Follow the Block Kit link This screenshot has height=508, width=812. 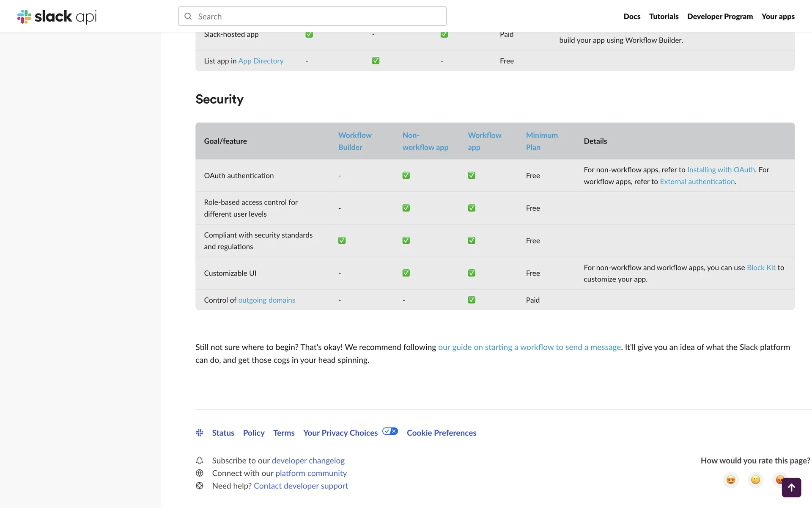pos(761,268)
